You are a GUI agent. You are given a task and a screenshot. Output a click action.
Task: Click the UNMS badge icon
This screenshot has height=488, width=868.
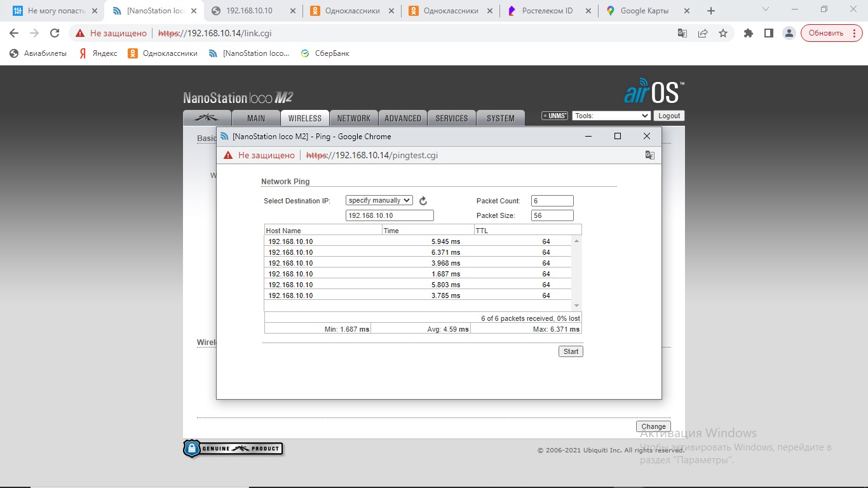click(554, 116)
